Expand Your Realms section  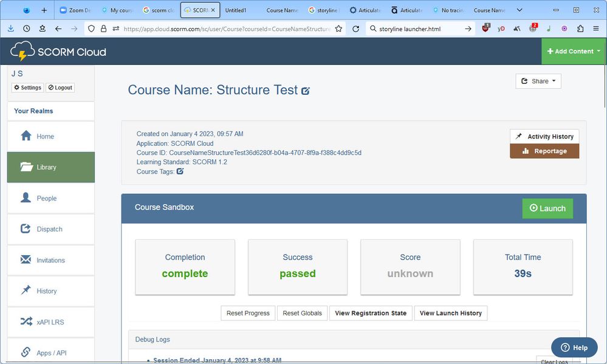coord(50,111)
